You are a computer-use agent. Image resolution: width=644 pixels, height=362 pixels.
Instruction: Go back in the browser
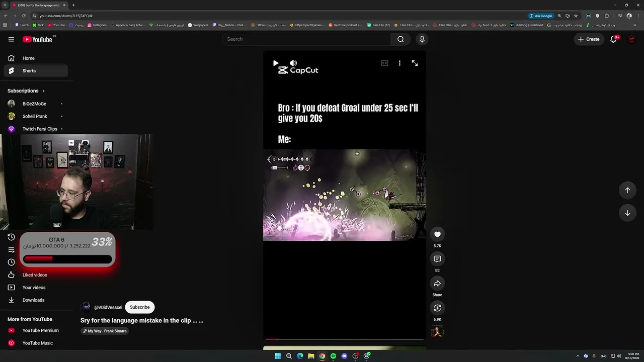[5, 16]
